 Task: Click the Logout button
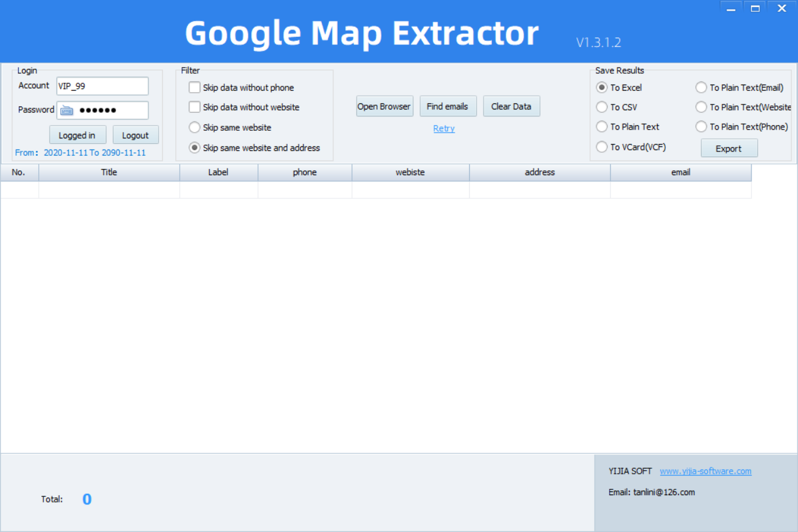(x=135, y=135)
